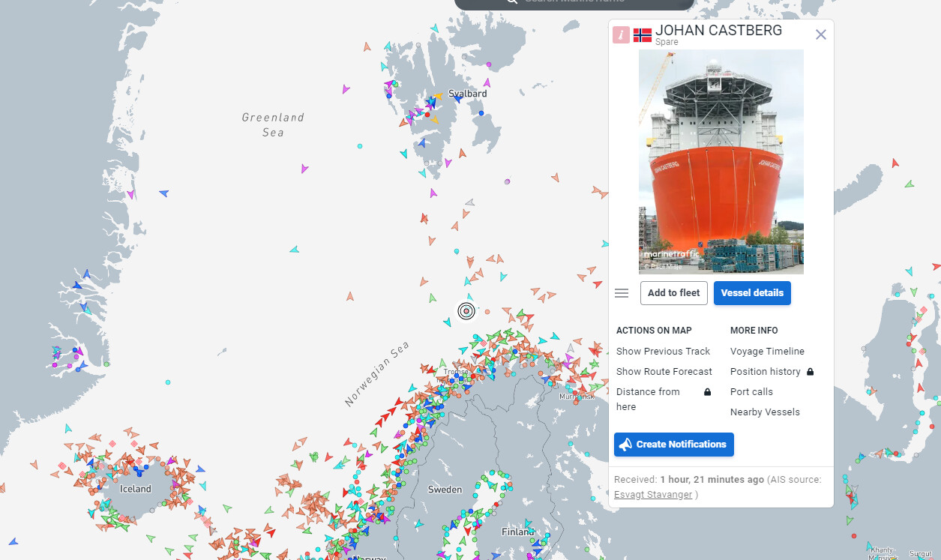Click the Greenland Sea map label
This screenshot has width=941, height=560.
[x=273, y=124]
